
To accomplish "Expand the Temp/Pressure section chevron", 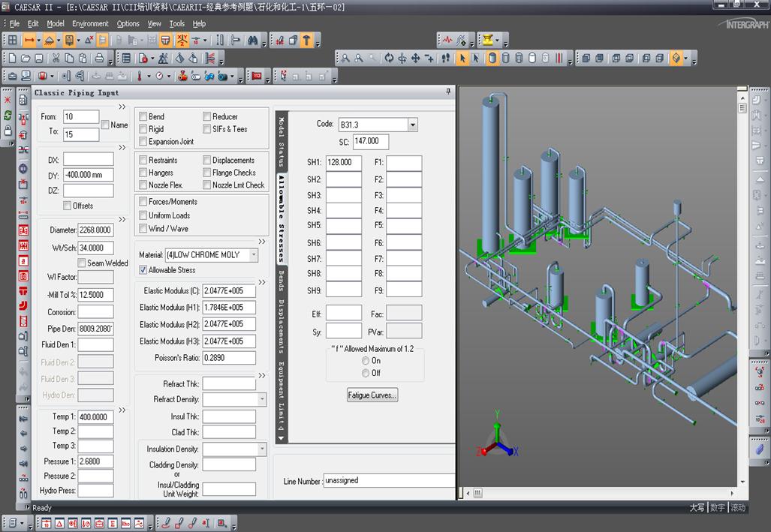I will coord(122,410).
